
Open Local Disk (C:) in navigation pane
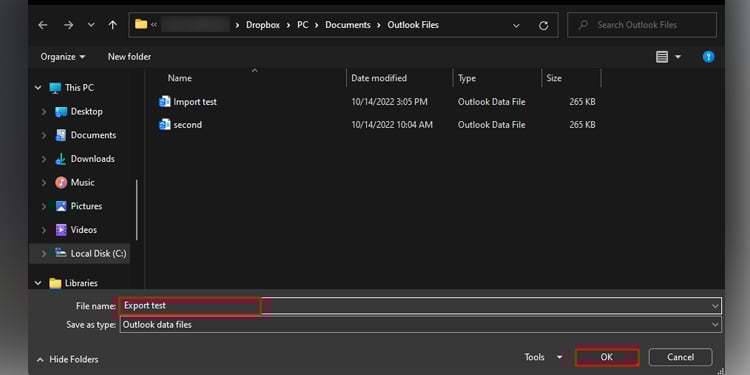click(x=99, y=254)
